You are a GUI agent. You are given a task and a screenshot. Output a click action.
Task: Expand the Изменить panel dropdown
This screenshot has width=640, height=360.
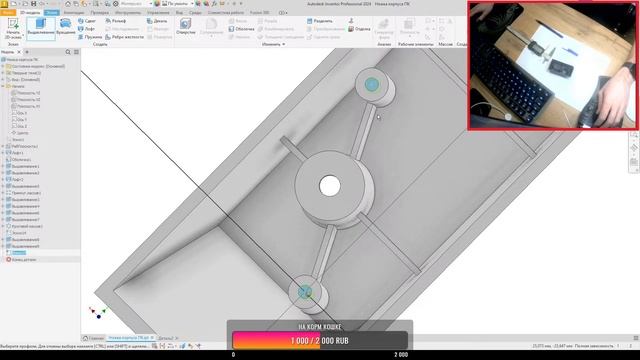pos(273,44)
